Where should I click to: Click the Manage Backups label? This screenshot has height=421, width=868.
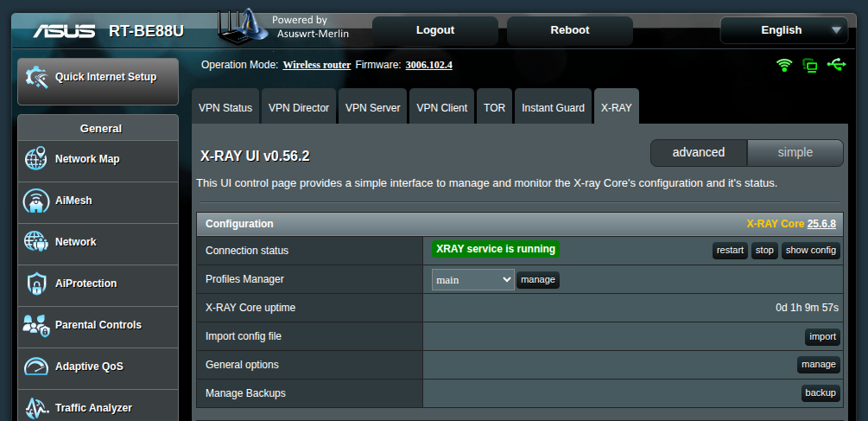(x=245, y=393)
